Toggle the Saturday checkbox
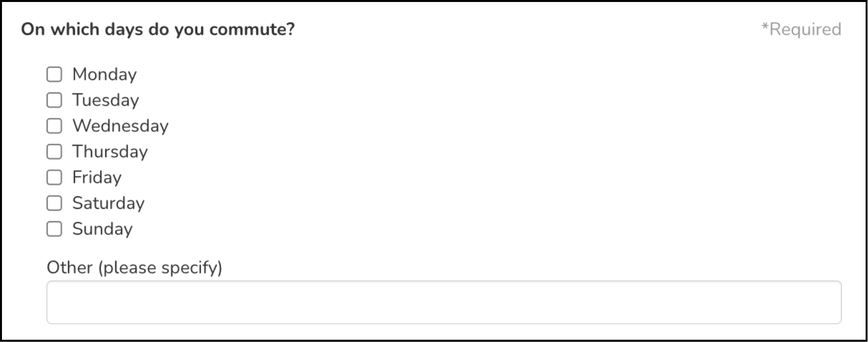868x342 pixels. [x=54, y=203]
